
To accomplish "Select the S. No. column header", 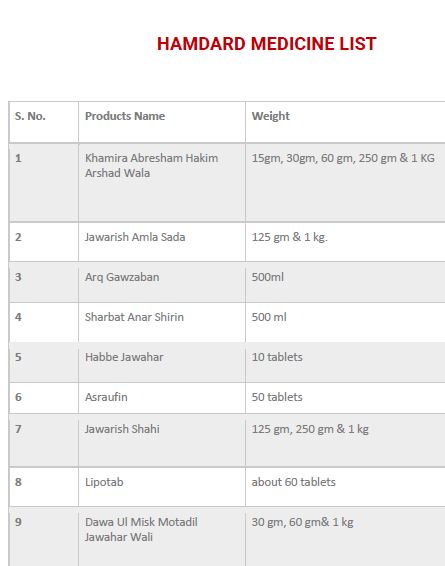I will (30, 116).
